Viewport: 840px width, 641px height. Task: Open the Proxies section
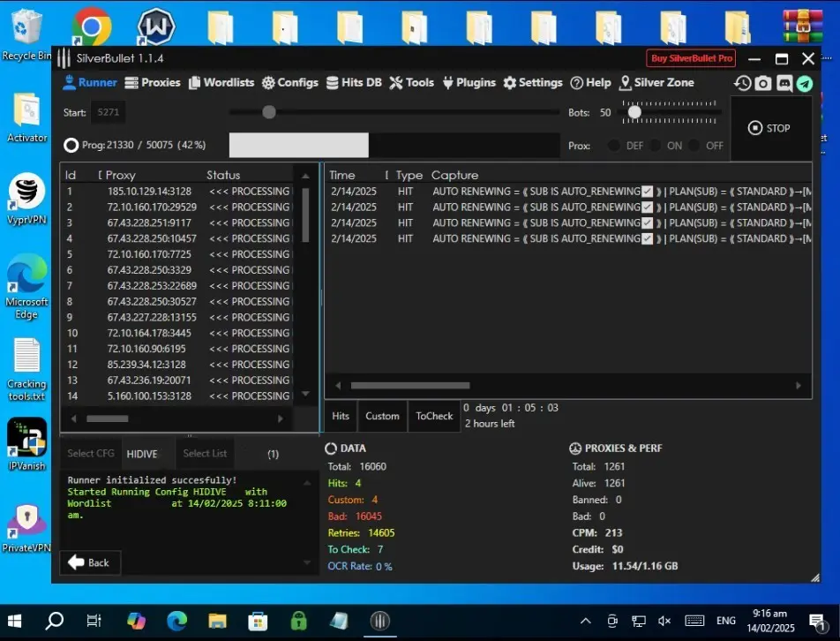[x=153, y=82]
